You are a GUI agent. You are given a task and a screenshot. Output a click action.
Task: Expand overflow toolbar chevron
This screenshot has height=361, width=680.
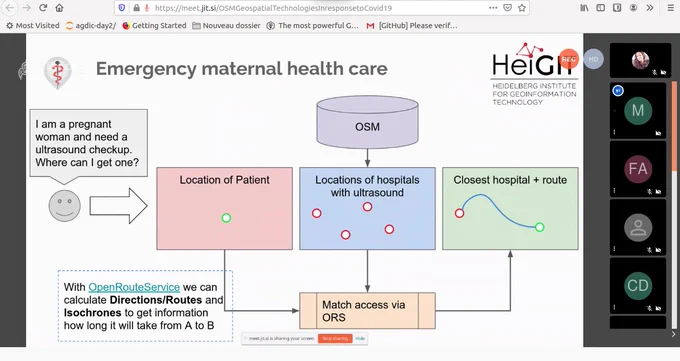pyautogui.click(x=650, y=8)
